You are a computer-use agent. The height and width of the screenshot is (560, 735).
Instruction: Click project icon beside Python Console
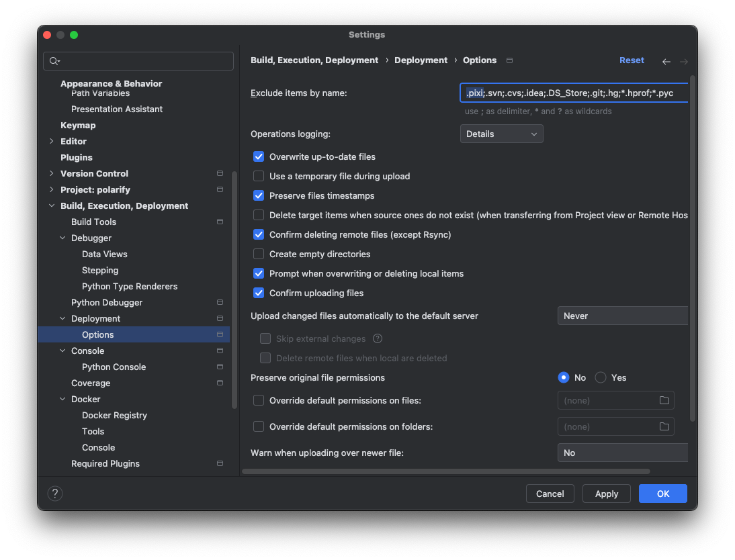tap(220, 367)
